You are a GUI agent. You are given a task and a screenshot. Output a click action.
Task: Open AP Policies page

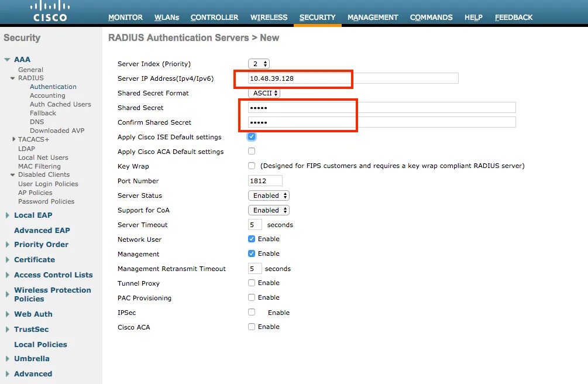tap(35, 193)
